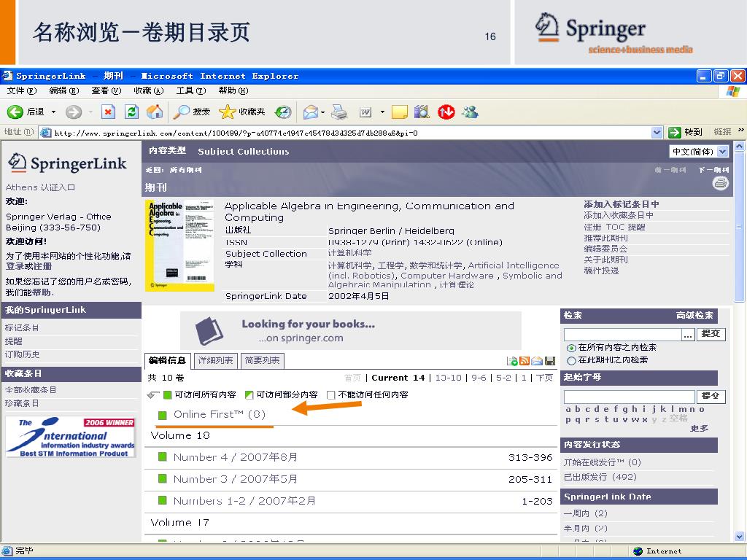The width and height of the screenshot is (747, 560).
Task: Open the Messenger people icon
Action: [471, 112]
